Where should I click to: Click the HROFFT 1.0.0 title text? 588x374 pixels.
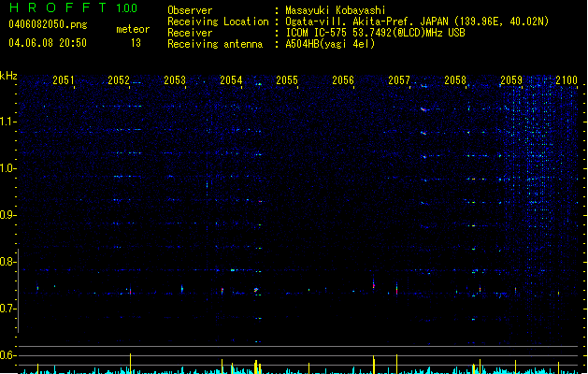pos(73,7)
